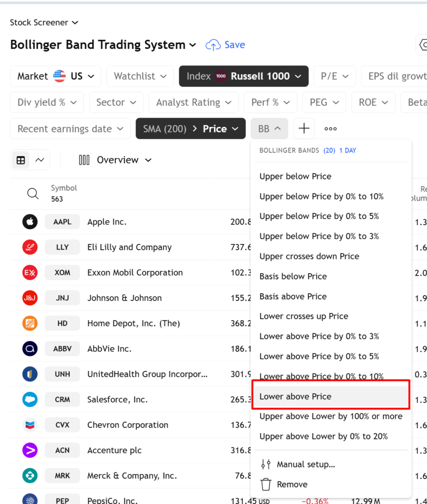
Task: Select Basis below Price option
Action: [331, 277]
